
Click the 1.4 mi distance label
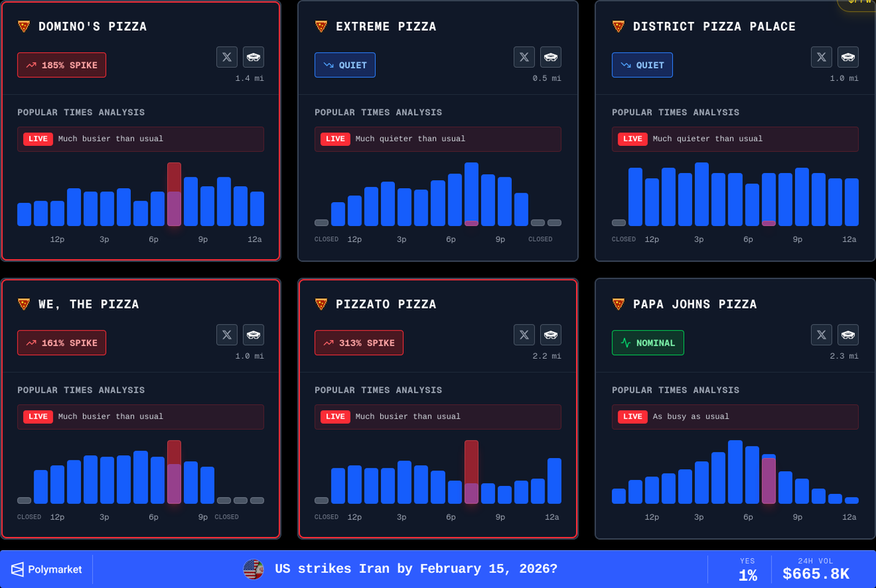click(250, 78)
